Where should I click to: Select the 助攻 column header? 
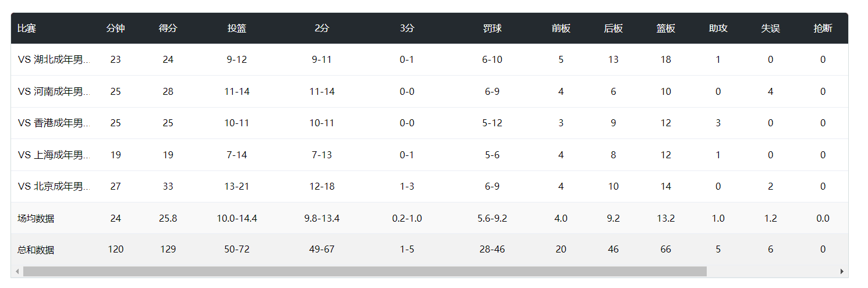tap(718, 28)
